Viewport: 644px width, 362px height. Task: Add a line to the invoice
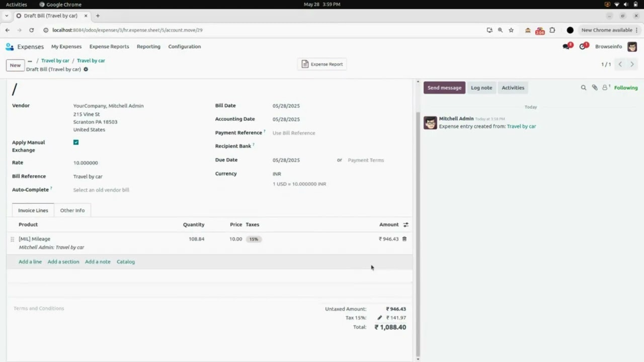(30, 261)
